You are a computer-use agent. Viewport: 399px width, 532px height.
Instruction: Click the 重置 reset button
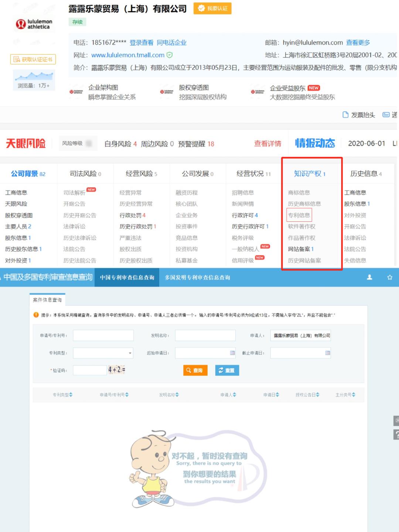pos(226,370)
